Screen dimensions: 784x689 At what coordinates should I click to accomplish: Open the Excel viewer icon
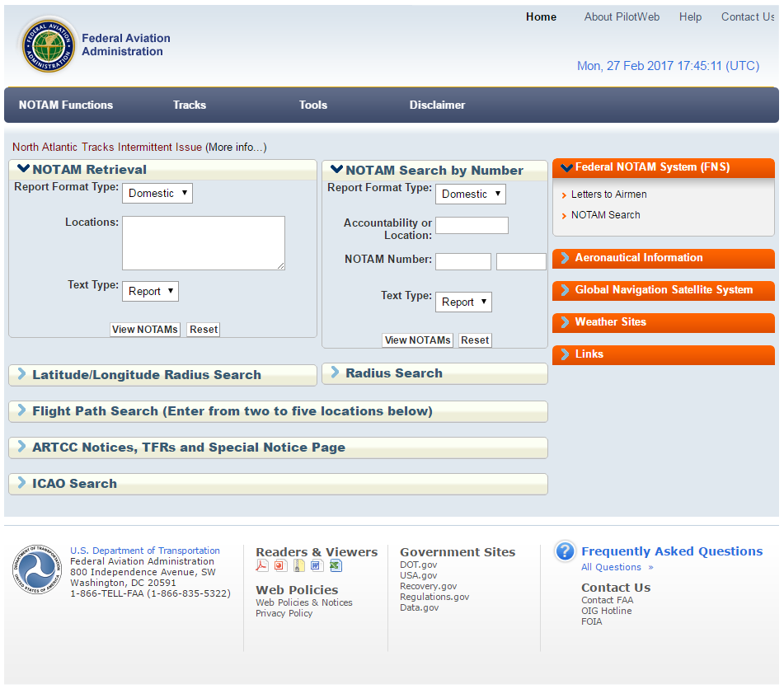pos(336,565)
